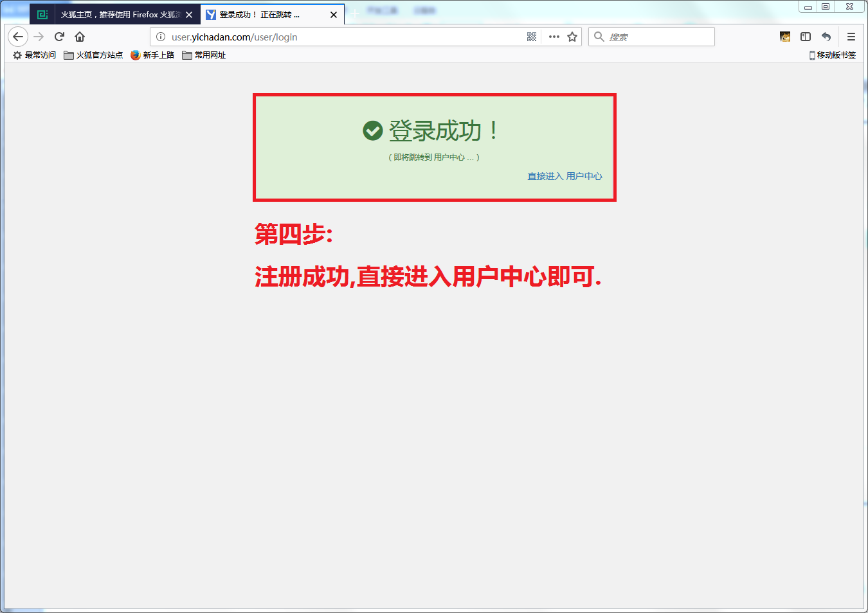Close the 火狐主页 tab
This screenshot has width=868, height=613.
(189, 15)
